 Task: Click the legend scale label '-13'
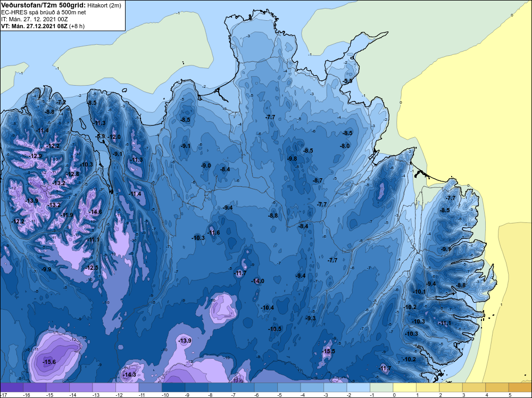(96, 395)
